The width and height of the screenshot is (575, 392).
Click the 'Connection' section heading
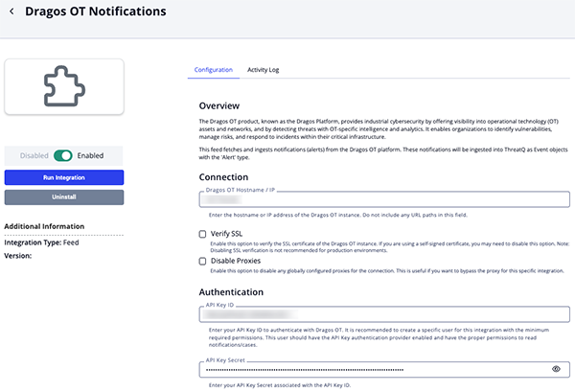[223, 177]
